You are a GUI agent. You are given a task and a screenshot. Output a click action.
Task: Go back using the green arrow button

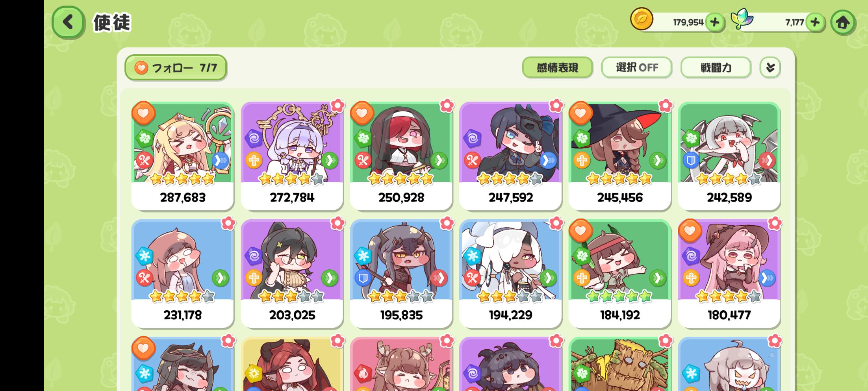(x=68, y=22)
